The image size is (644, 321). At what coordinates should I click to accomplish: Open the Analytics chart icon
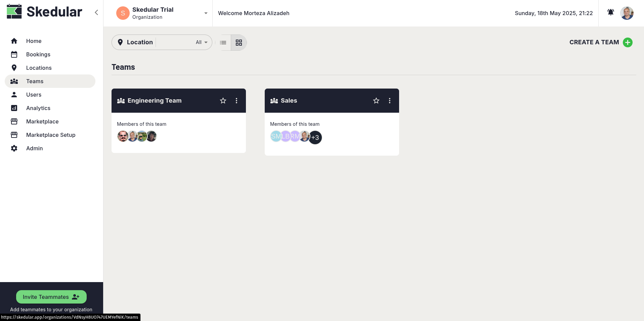click(14, 108)
